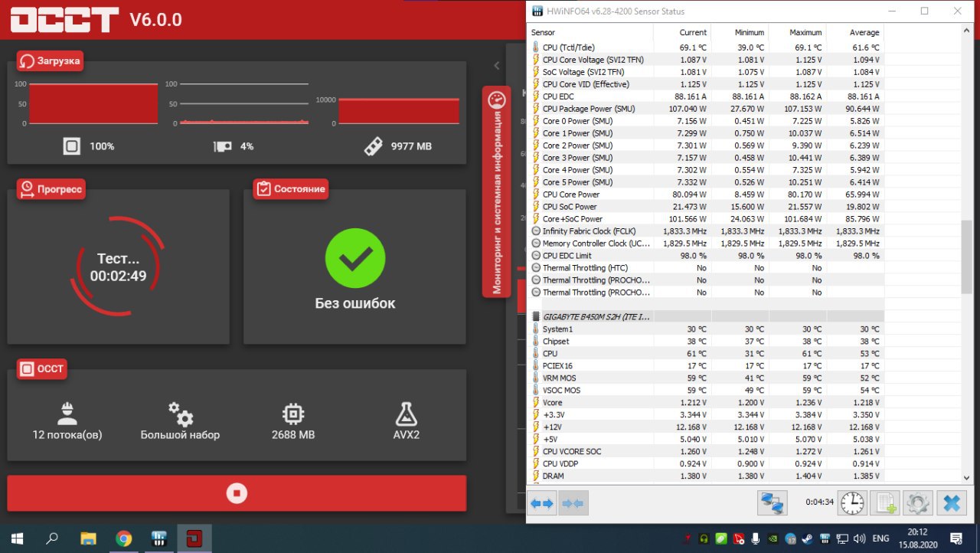
Task: Open Windows taskbar search
Action: click(52, 538)
